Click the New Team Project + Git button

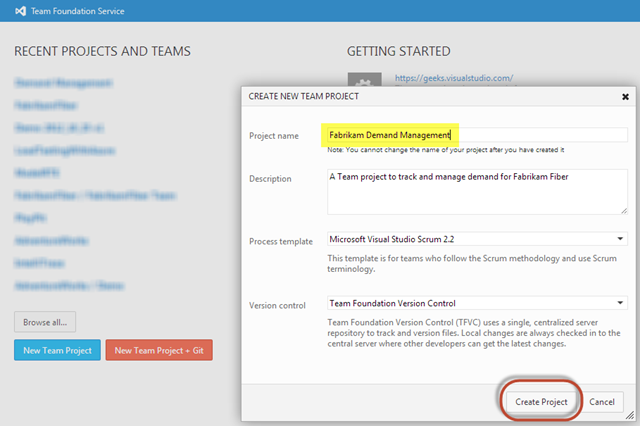click(159, 351)
